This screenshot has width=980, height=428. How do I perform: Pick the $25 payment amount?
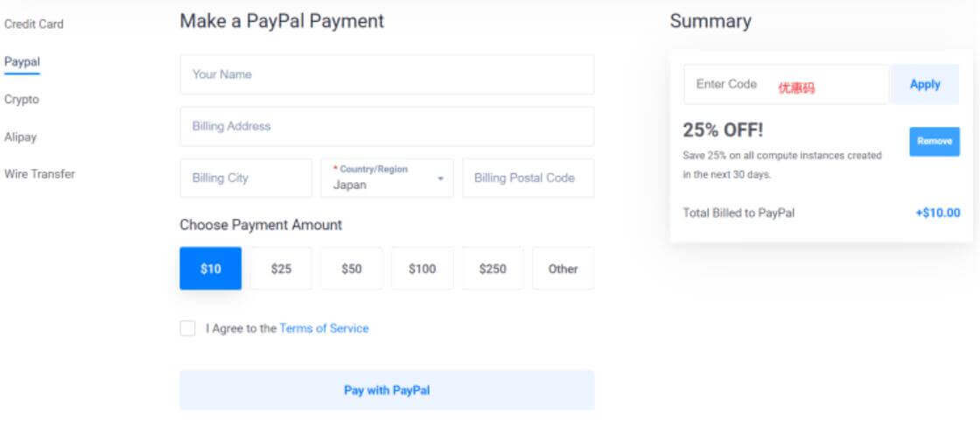[x=281, y=269]
